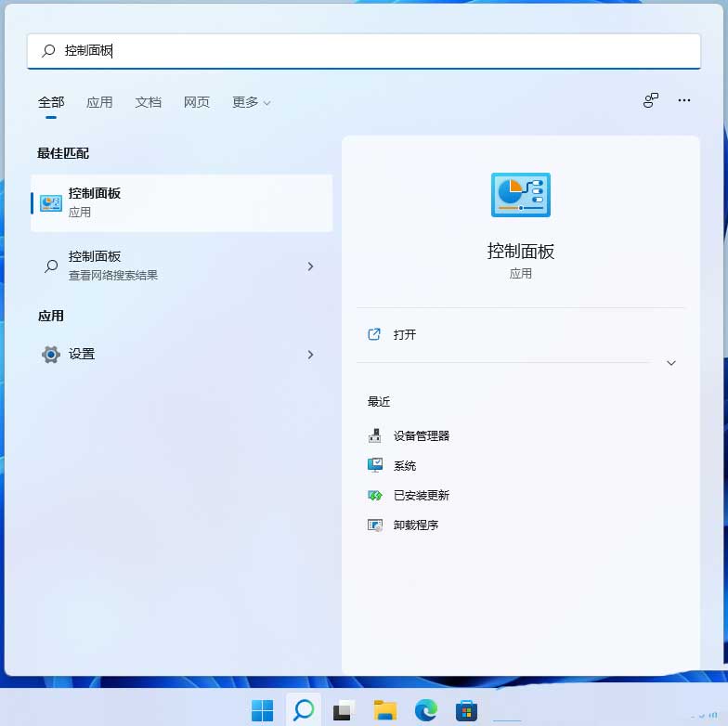The width and height of the screenshot is (728, 726).
Task: Open Microsoft Store from the taskbar
Action: 466,710
